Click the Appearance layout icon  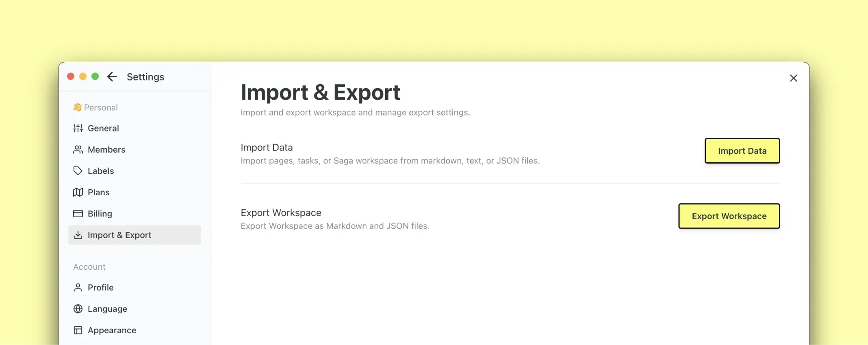coord(78,330)
